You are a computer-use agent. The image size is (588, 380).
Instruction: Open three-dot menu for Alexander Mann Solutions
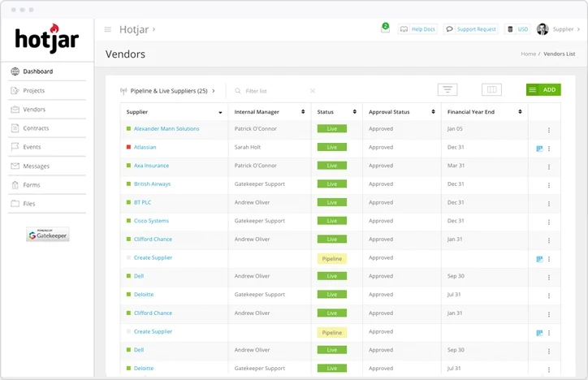pos(549,130)
